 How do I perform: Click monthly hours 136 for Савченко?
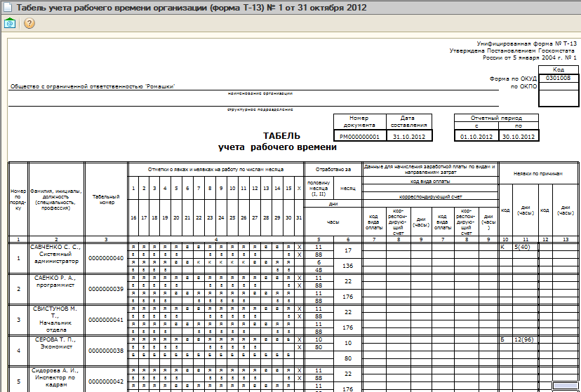pos(347,266)
